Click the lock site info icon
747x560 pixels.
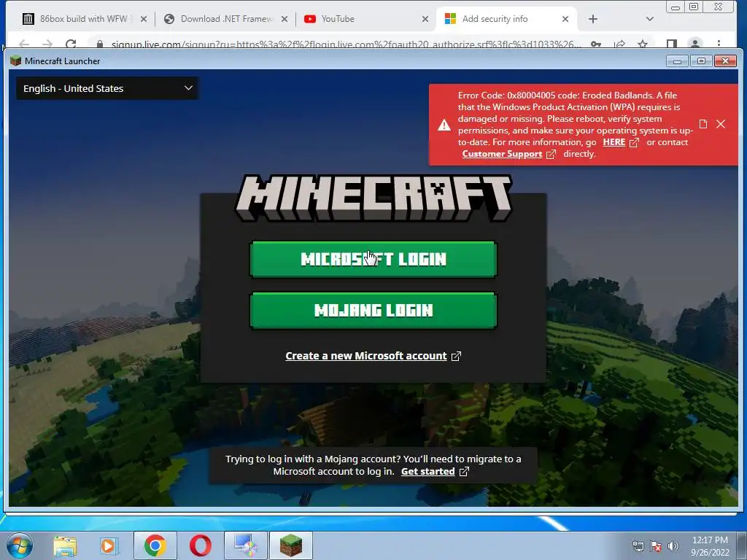(x=99, y=44)
